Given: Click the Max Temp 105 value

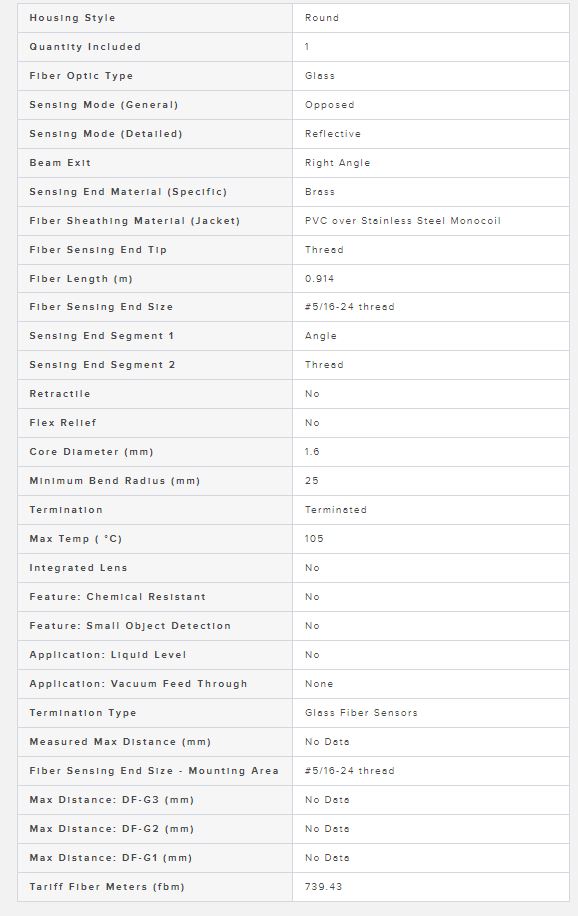Looking at the screenshot, I should tap(314, 539).
